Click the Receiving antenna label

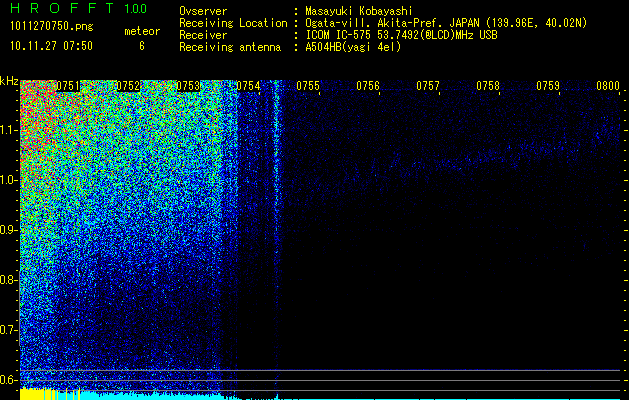(230, 47)
